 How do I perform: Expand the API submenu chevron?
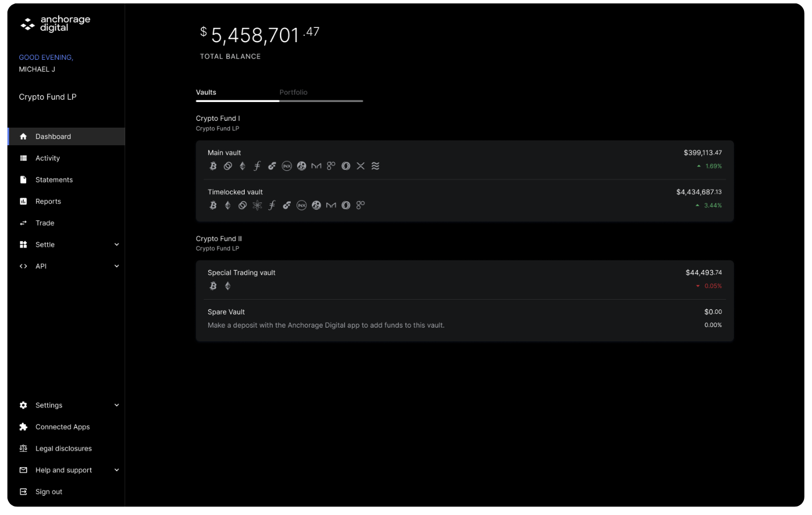[x=117, y=267]
